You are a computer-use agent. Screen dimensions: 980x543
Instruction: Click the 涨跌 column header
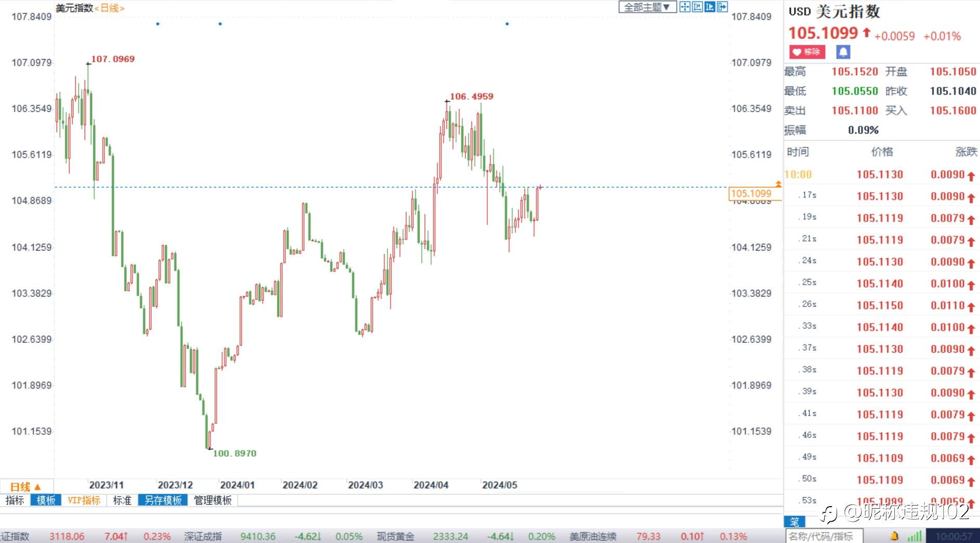[966, 152]
